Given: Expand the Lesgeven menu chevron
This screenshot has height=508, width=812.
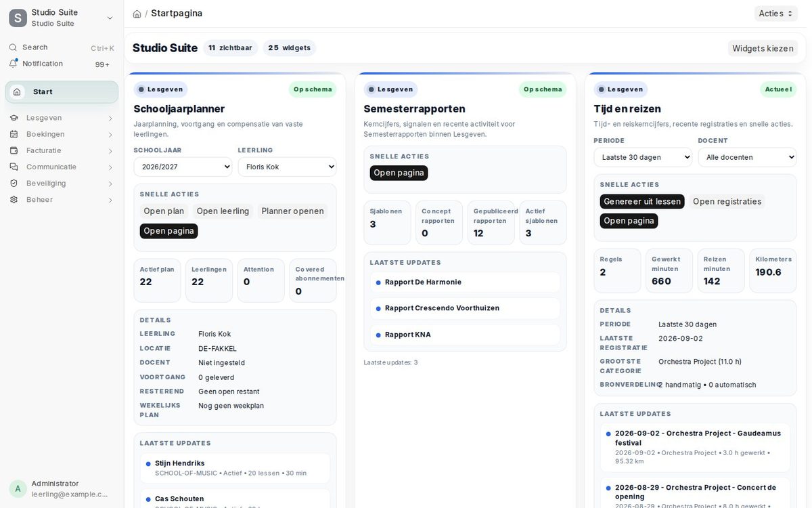Looking at the screenshot, I should [x=110, y=119].
